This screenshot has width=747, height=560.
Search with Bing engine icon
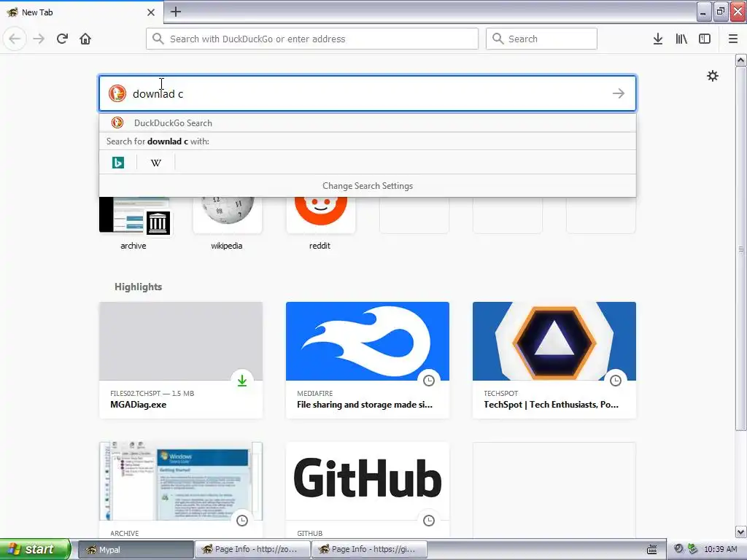pyautogui.click(x=118, y=163)
